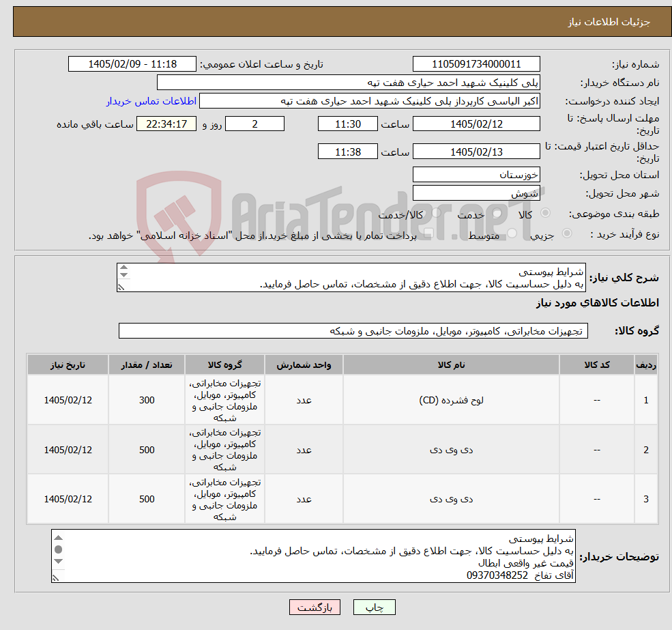Click the بازگشت back button
The image size is (672, 630).
pyautogui.click(x=315, y=607)
